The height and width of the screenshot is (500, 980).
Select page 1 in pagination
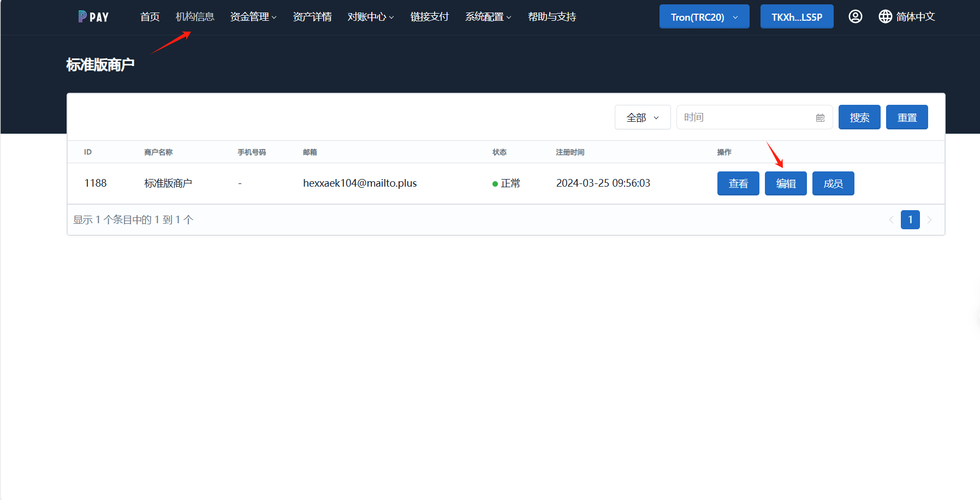click(x=910, y=220)
